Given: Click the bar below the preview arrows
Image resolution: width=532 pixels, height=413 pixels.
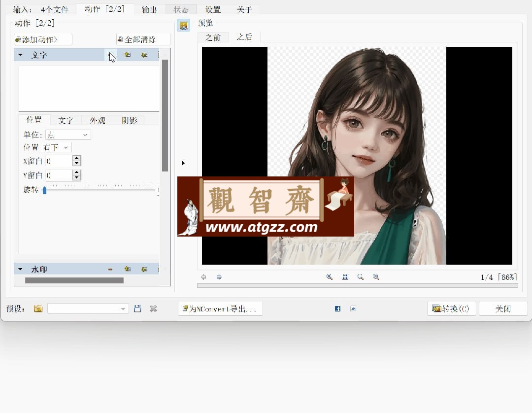Looking at the screenshot, I should (x=358, y=286).
